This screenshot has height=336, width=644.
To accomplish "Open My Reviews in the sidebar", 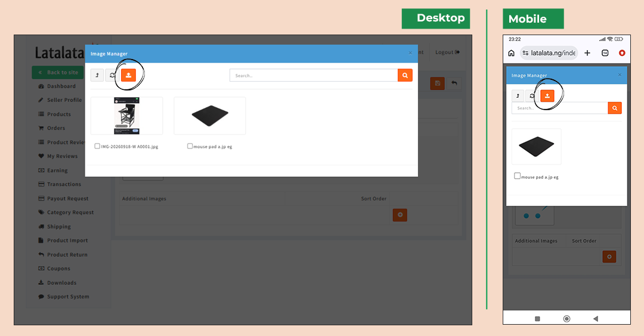I will [62, 156].
